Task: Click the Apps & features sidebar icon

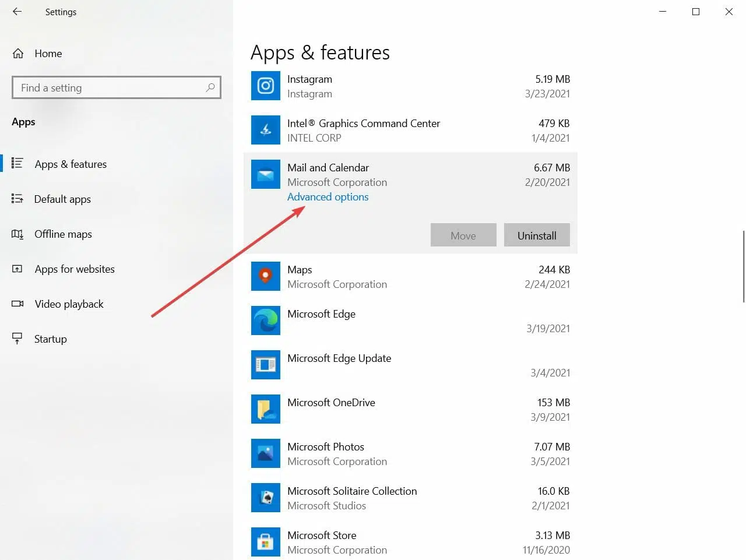Action: pos(17,164)
